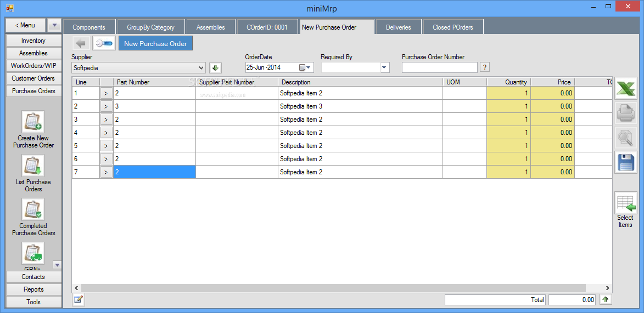
Task: Open the Required By dropdown
Action: pos(384,67)
